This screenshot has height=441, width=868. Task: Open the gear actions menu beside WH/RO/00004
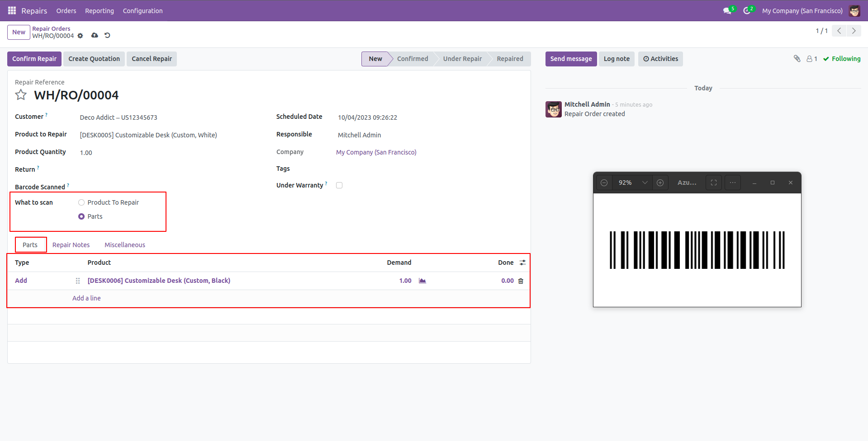pos(80,36)
